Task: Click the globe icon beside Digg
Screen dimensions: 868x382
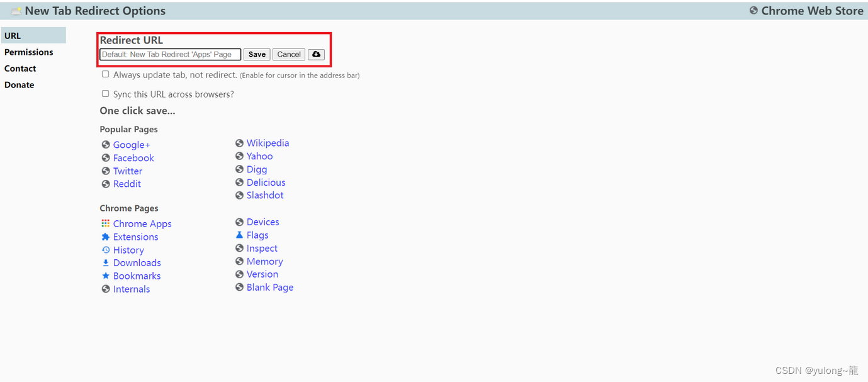Action: [239, 169]
